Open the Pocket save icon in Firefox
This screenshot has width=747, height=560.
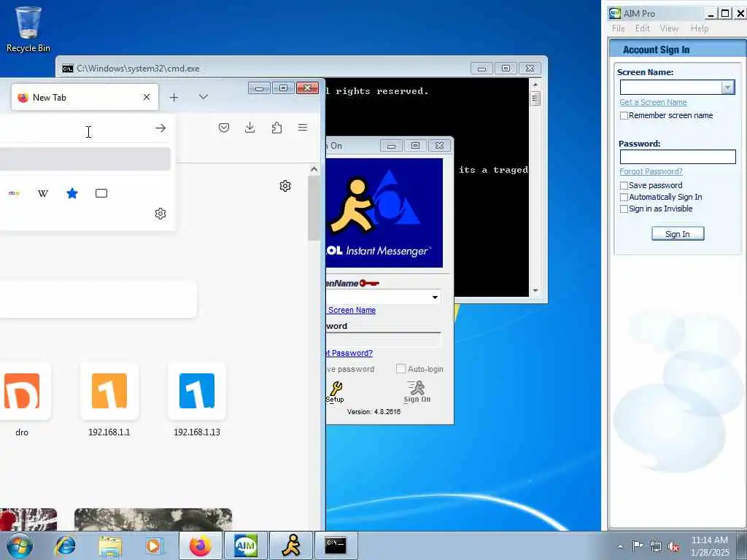224,128
